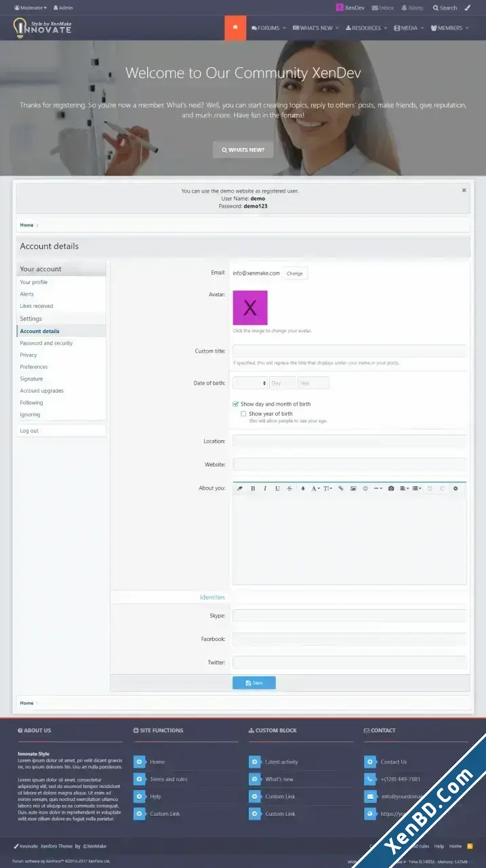The image size is (486, 868).
Task: Toggle bold formatting in About you editor
Action: [253, 488]
